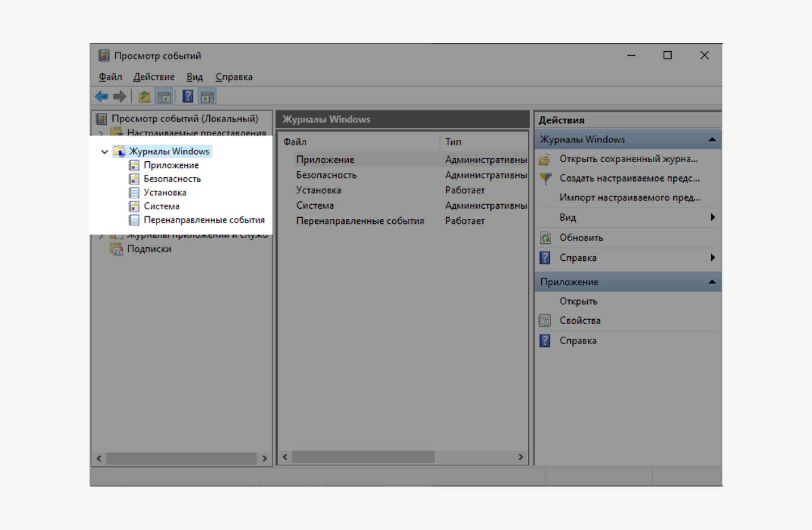The image size is (812, 530).
Task: Click the tree pane horizontal scrollbar right arrow
Action: pos(264,459)
